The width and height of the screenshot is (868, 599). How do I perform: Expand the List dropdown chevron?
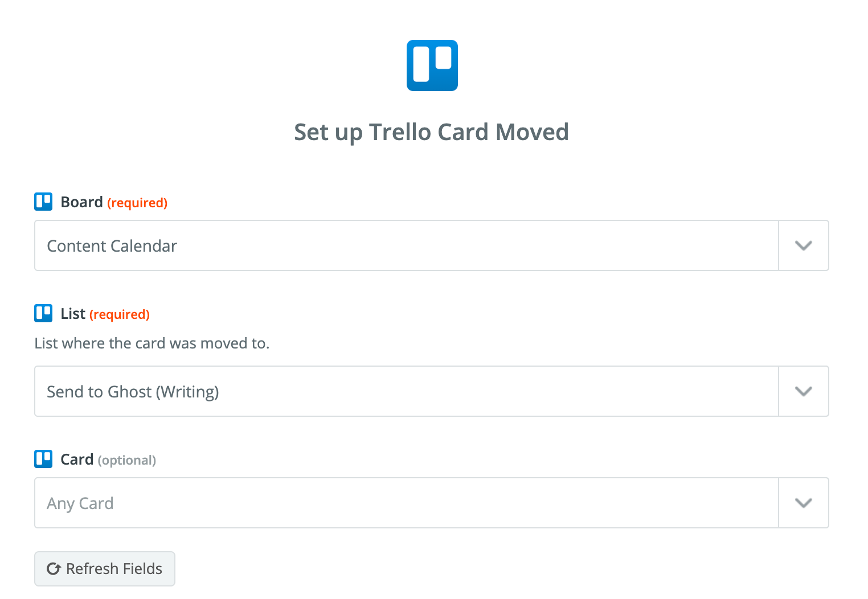(803, 391)
